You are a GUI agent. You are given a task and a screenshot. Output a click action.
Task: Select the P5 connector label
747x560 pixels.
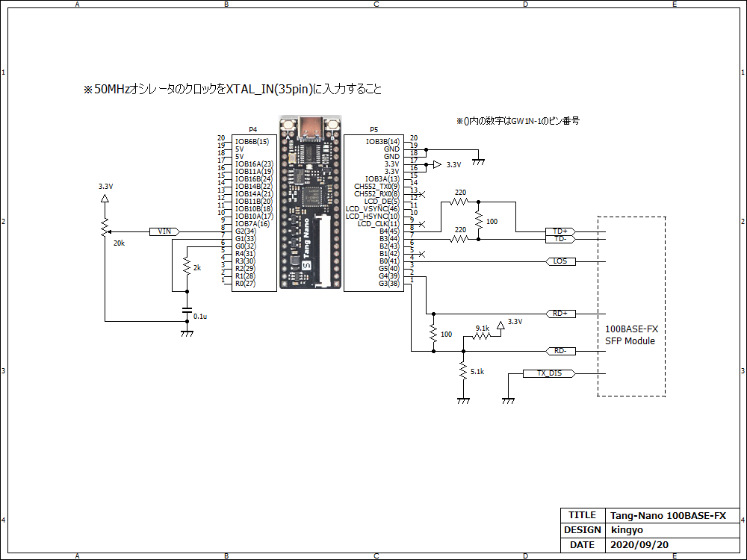[374, 129]
